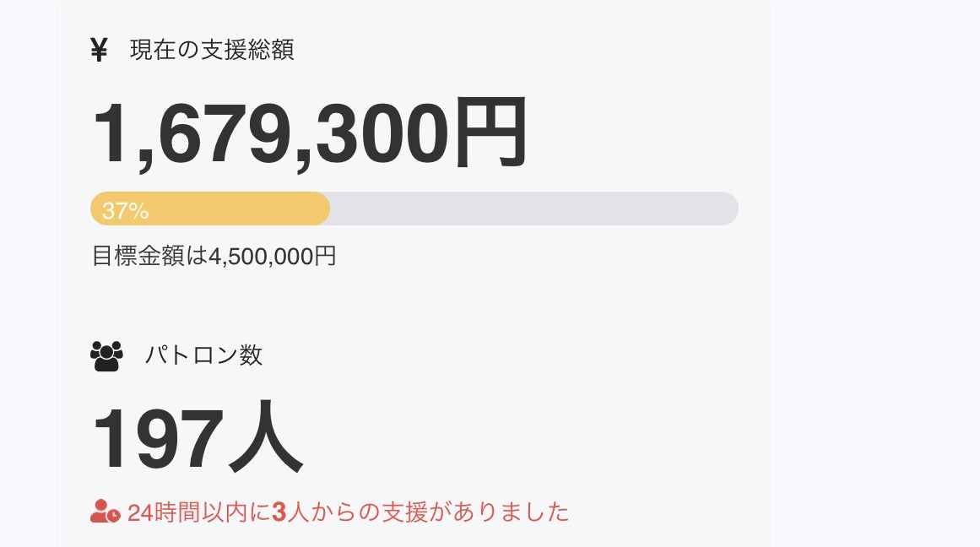
Task: Click the 37% label in the progress bar
Action: [125, 210]
